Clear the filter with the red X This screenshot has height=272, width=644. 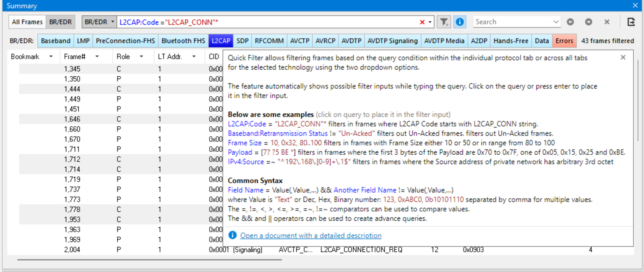(x=422, y=22)
